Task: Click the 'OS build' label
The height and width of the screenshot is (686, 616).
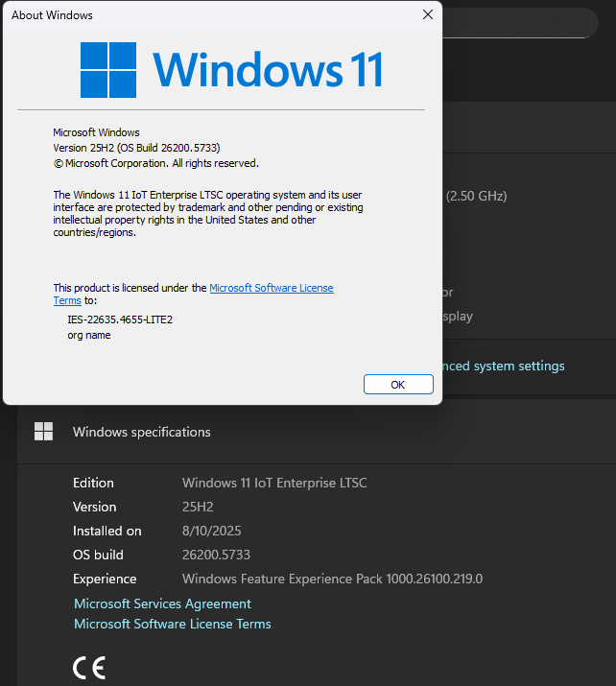Action: click(98, 555)
